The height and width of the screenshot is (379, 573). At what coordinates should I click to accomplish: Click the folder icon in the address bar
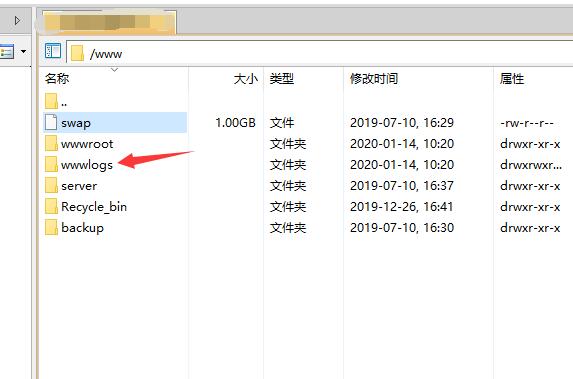tap(77, 53)
